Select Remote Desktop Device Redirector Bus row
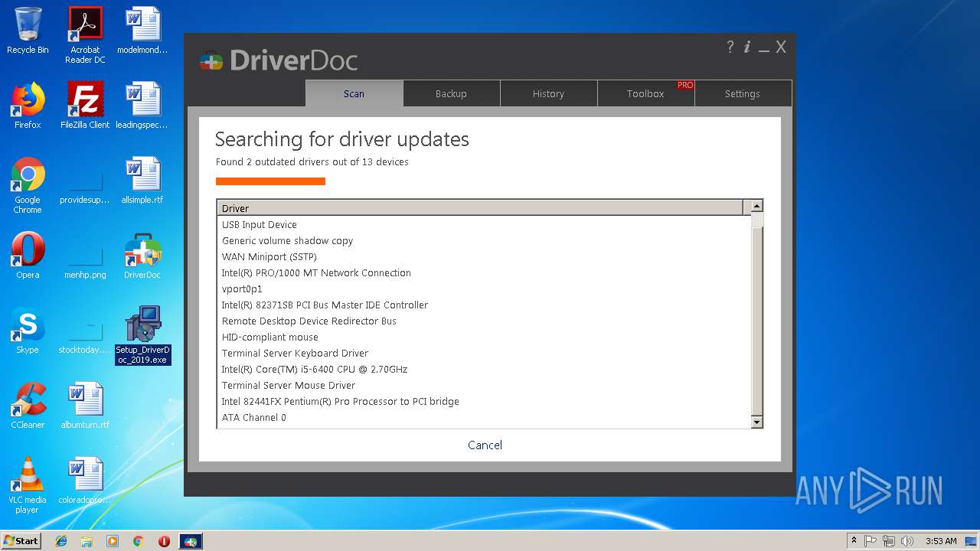980x551 pixels. (483, 321)
